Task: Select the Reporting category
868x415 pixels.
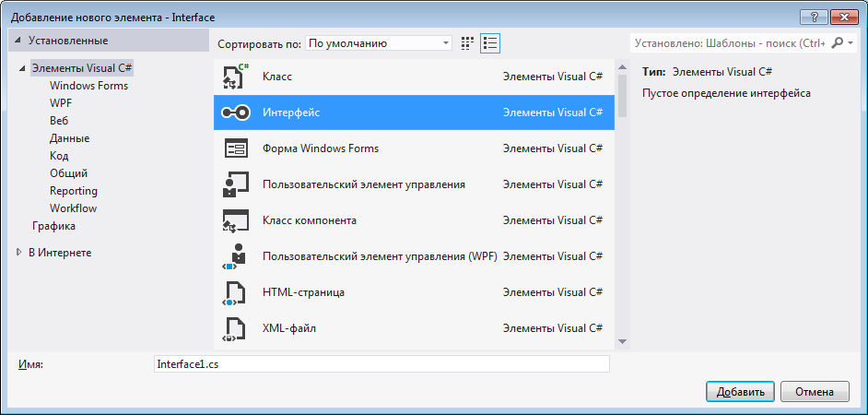Action: [x=73, y=191]
